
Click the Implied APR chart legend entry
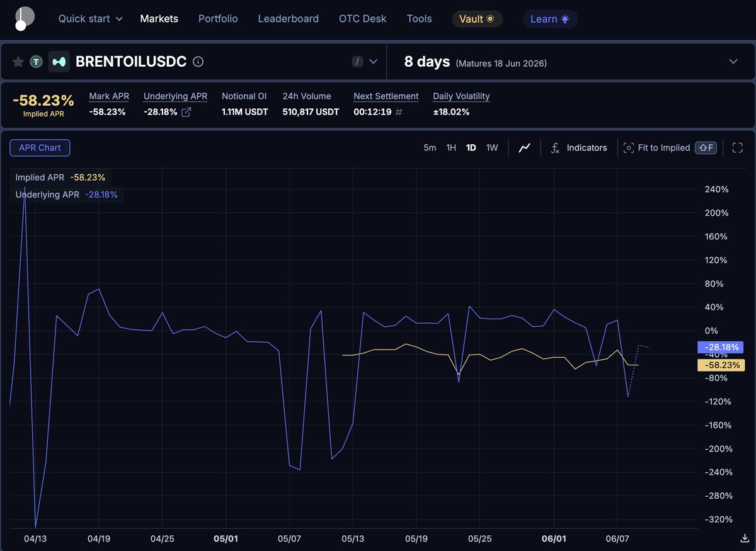point(60,178)
